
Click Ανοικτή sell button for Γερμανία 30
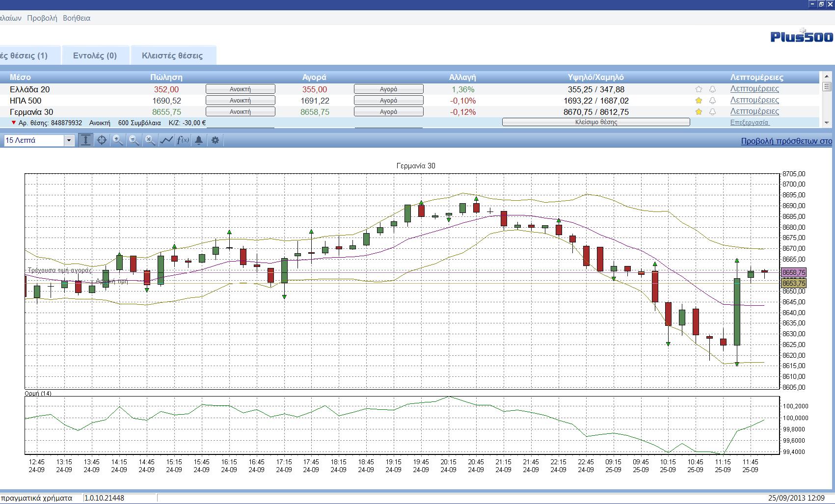[240, 112]
